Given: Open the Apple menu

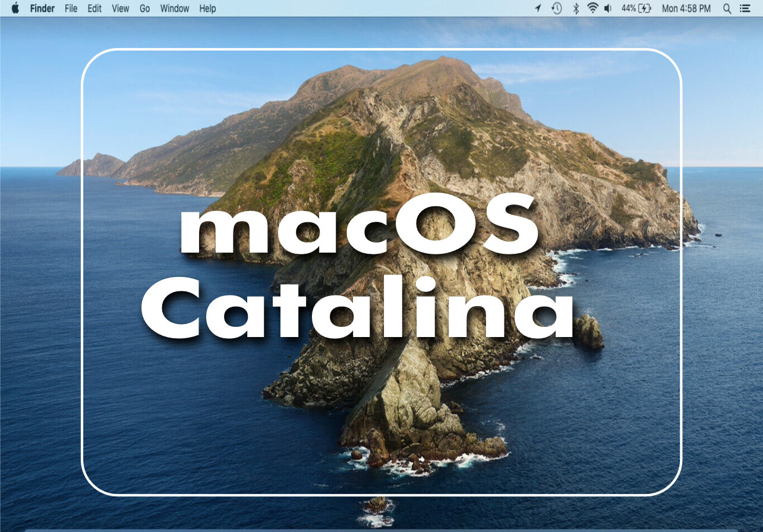Looking at the screenshot, I should (x=15, y=8).
